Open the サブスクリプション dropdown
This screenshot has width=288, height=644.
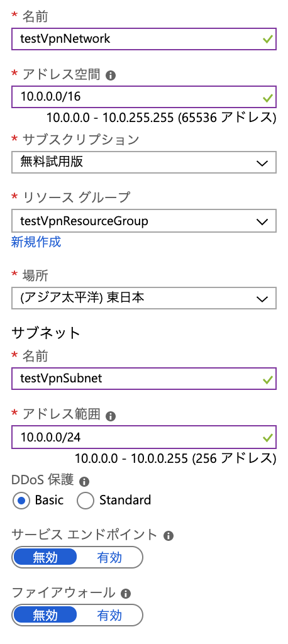pos(144,162)
